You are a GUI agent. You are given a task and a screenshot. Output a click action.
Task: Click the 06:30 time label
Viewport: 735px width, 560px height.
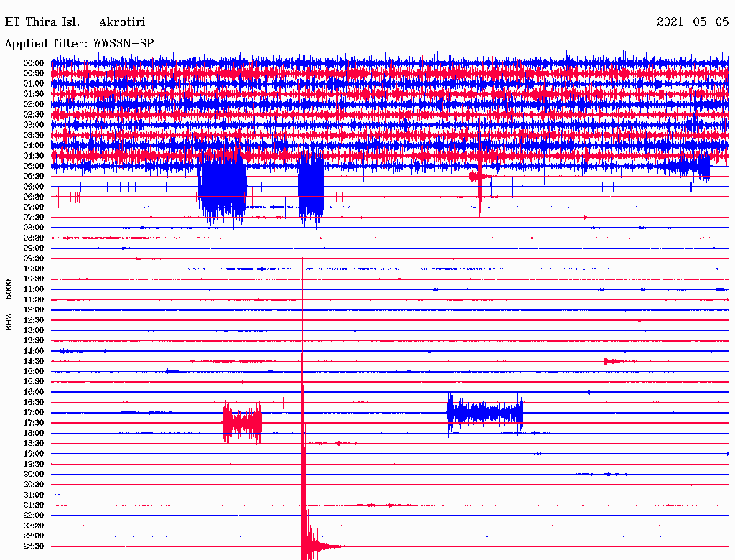pos(34,197)
